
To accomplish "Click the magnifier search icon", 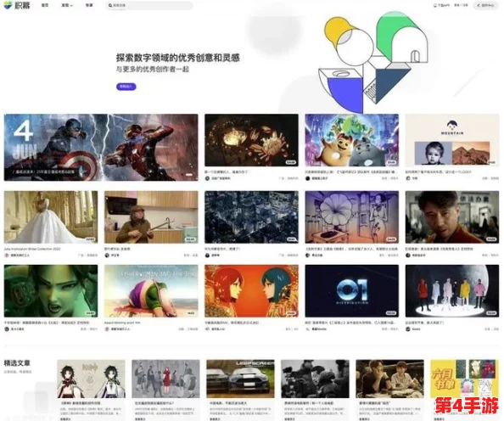I will coord(110,5).
